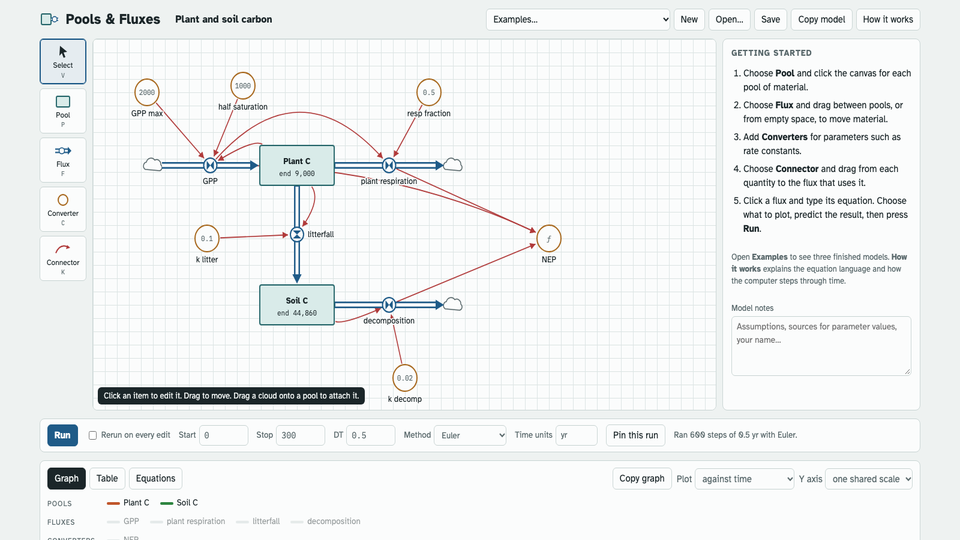Open the Plot against time dropdown
Viewport: 960px width, 540px height.
tap(744, 479)
